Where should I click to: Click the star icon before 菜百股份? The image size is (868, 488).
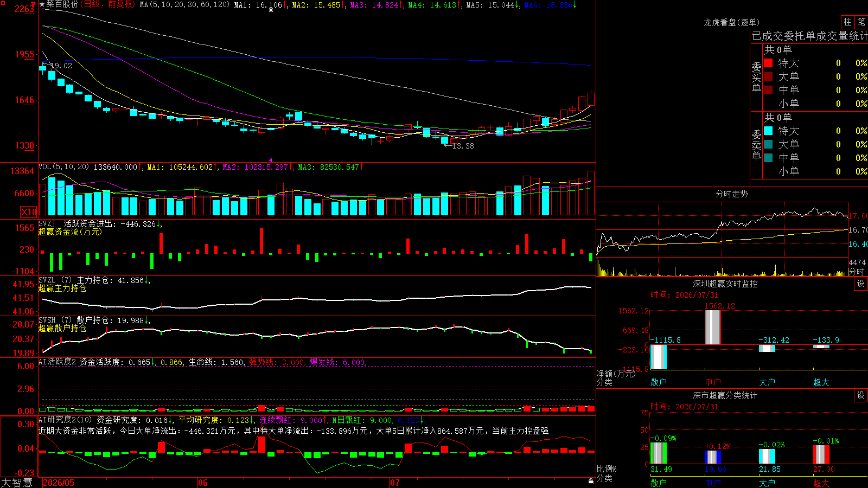[42, 4]
